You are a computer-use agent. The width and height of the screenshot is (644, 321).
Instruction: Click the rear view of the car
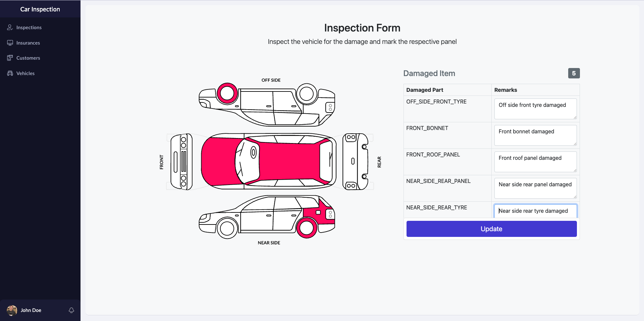[356, 162]
